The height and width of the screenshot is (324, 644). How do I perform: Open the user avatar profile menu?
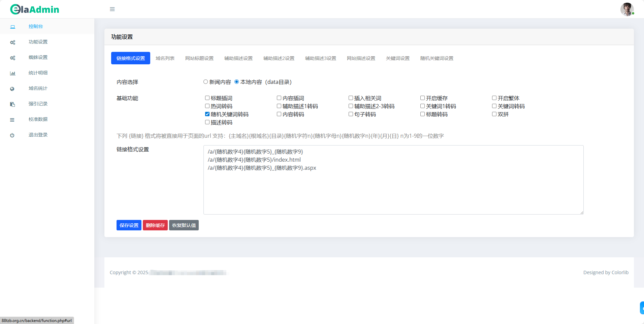pos(627,9)
